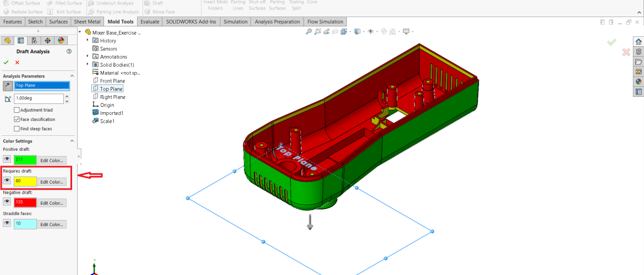Open the DimXpertManager tab icon
This screenshot has width=644, height=275.
pyautogui.click(x=47, y=41)
